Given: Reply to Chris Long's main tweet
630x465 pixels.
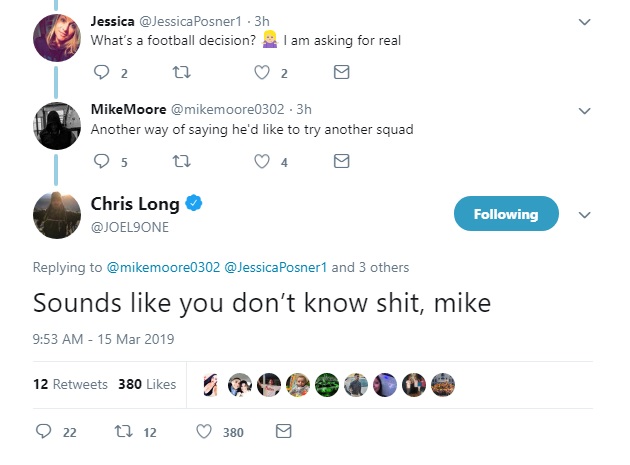Looking at the screenshot, I should tap(43, 432).
